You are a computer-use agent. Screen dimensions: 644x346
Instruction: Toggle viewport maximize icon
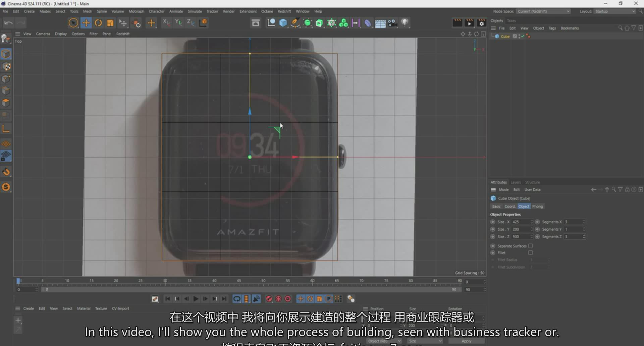pyautogui.click(x=483, y=34)
